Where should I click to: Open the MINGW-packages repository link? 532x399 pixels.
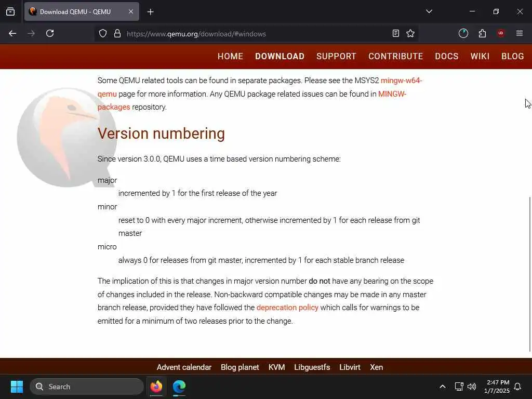[x=392, y=94]
